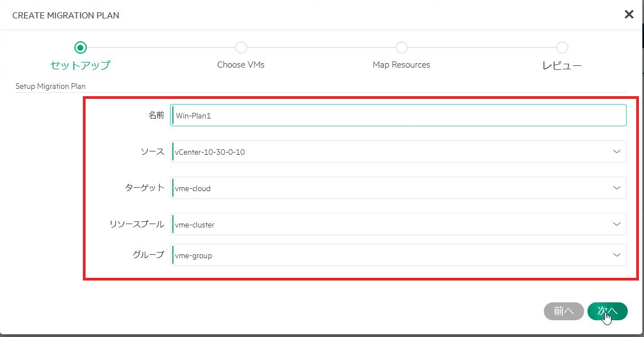Click the chevron arrow in ターゲット field
This screenshot has width=644, height=337.
tap(617, 188)
